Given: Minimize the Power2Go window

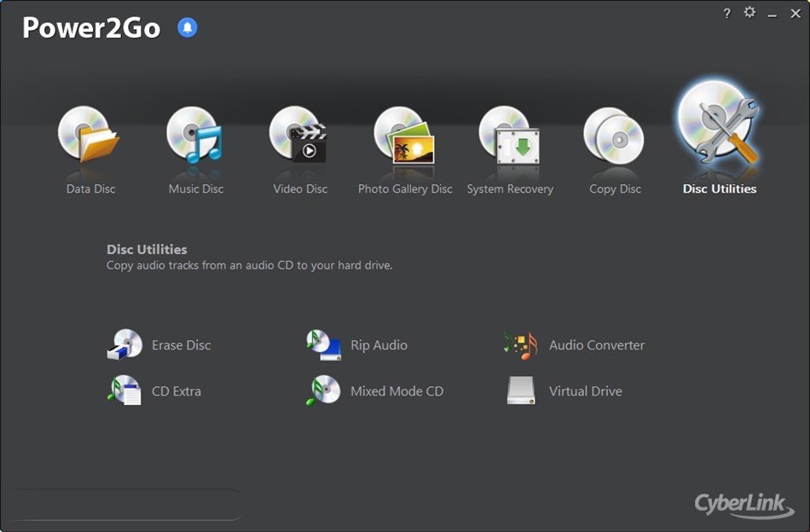Looking at the screenshot, I should pos(772,14).
